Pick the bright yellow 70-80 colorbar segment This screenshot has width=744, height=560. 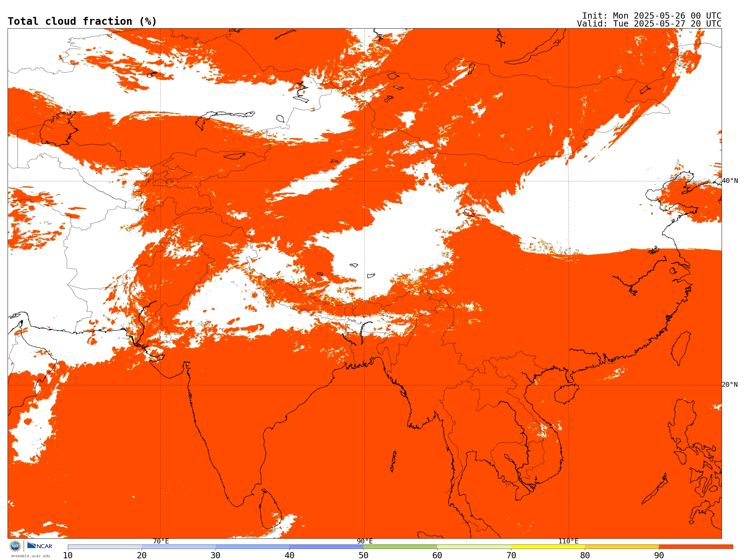548,547
